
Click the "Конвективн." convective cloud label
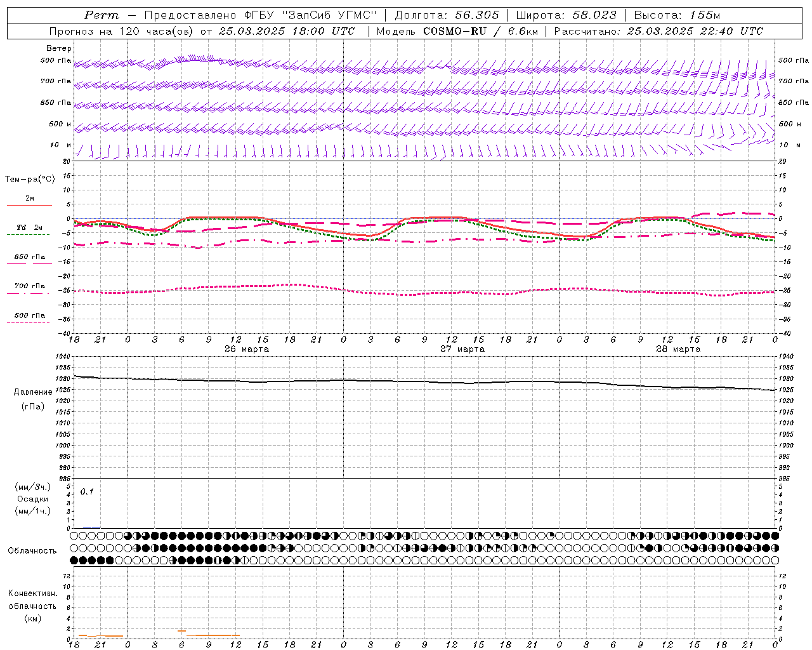pyautogui.click(x=33, y=594)
